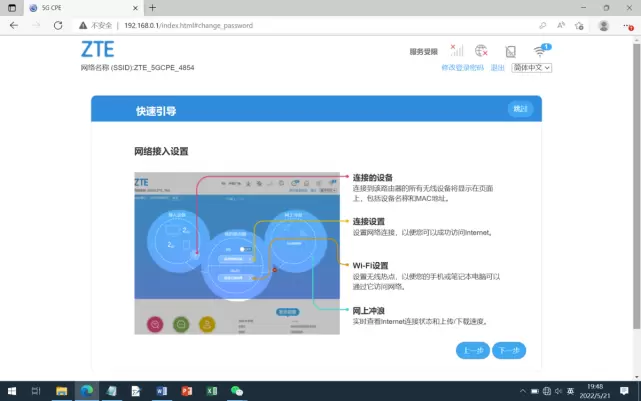Viewport: 641px width, 401px height.
Task: Open Excel from the taskbar
Action: [212, 391]
